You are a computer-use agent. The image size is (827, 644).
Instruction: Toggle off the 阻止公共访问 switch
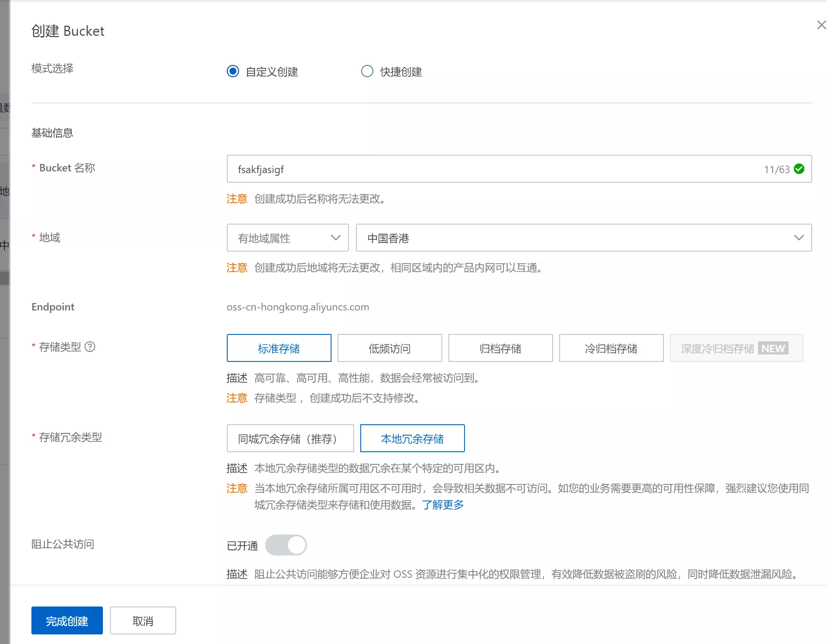tap(287, 545)
